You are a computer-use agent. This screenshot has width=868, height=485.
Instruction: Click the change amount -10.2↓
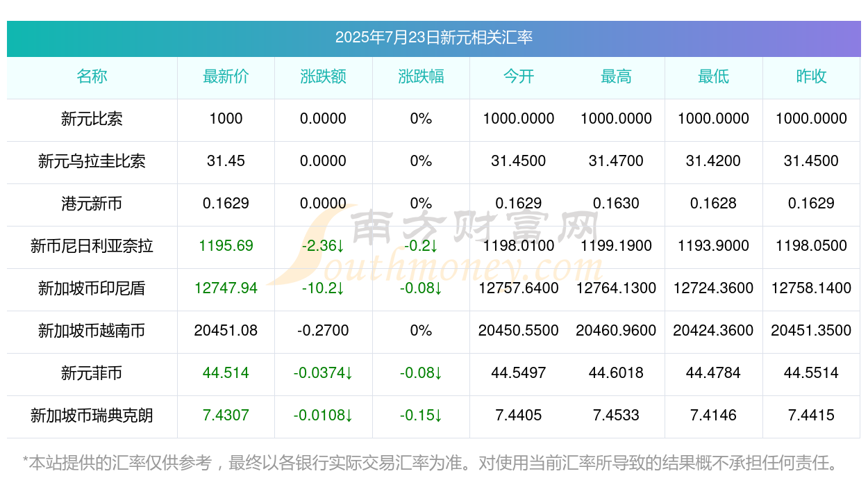point(324,288)
